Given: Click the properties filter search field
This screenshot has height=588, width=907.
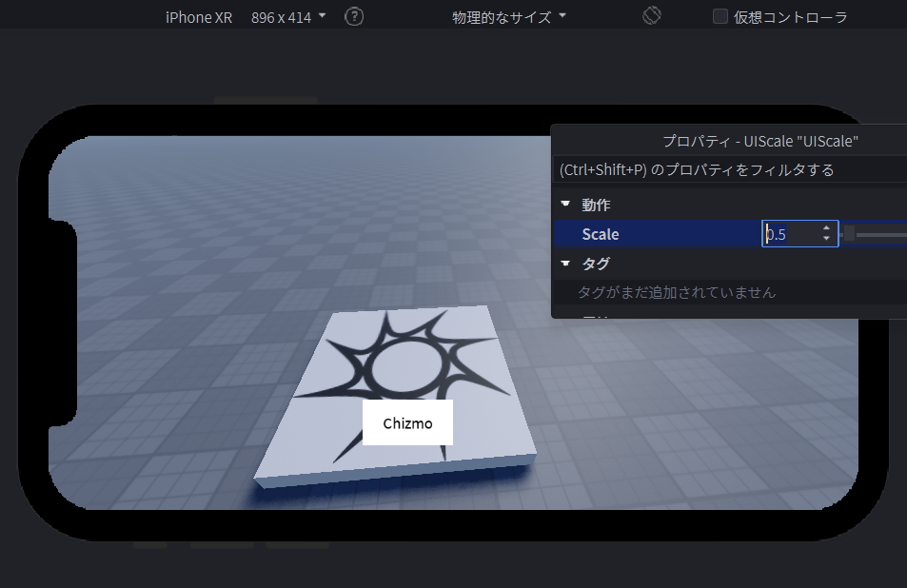Looking at the screenshot, I should (730, 170).
